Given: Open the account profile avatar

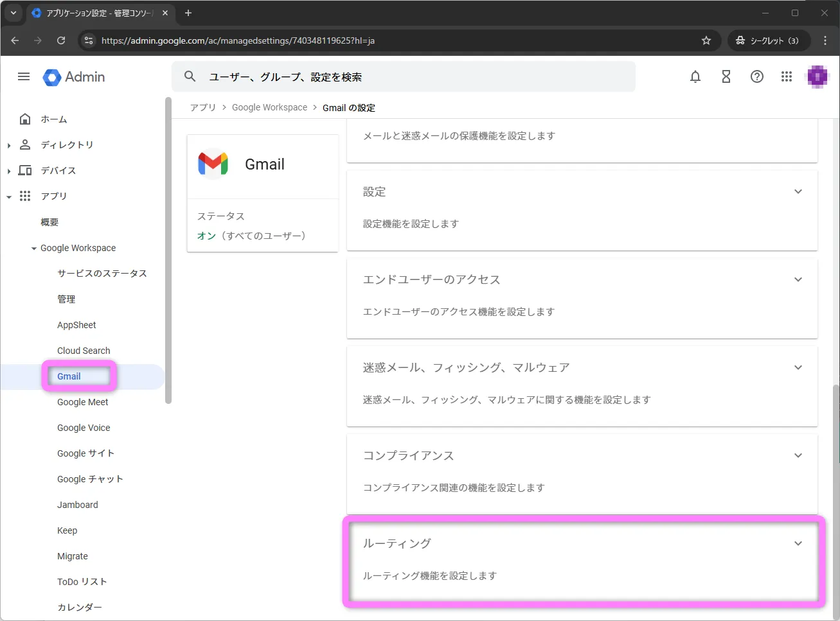Looking at the screenshot, I should (x=818, y=76).
